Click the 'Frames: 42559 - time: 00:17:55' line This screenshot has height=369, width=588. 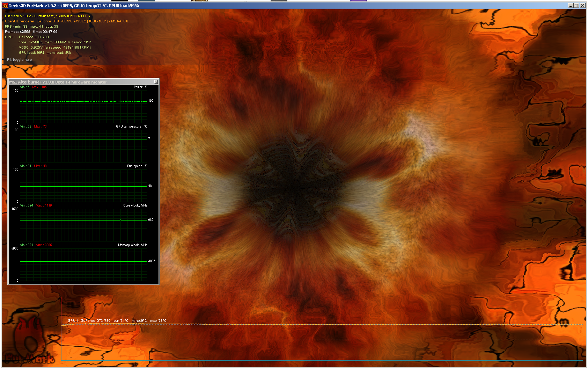[31, 32]
